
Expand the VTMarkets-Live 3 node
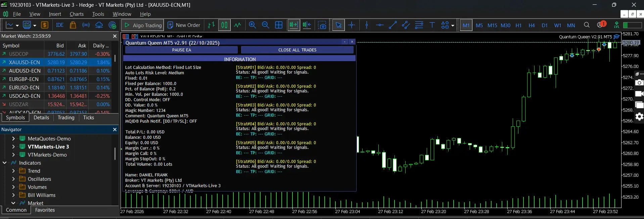click(x=13, y=147)
